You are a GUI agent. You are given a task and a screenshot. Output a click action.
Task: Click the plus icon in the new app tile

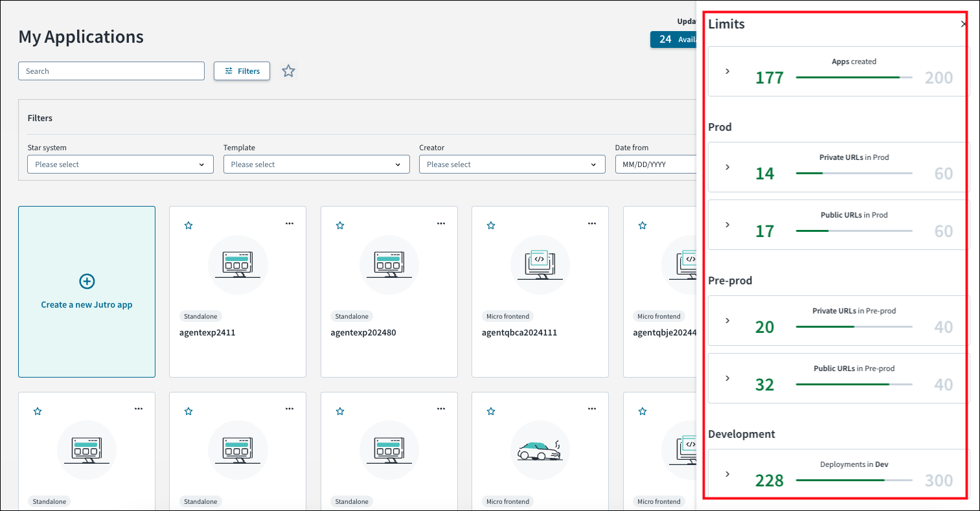coord(87,281)
